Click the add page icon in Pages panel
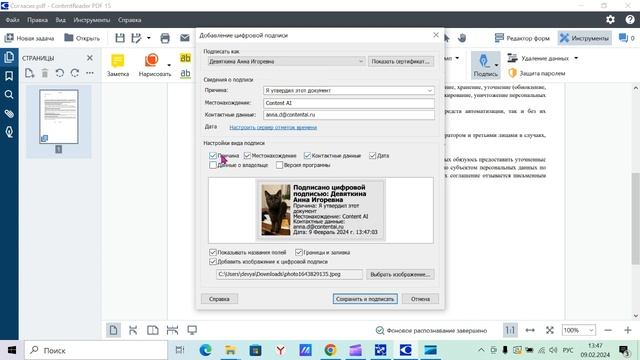The width and height of the screenshot is (640, 360). 29,73
